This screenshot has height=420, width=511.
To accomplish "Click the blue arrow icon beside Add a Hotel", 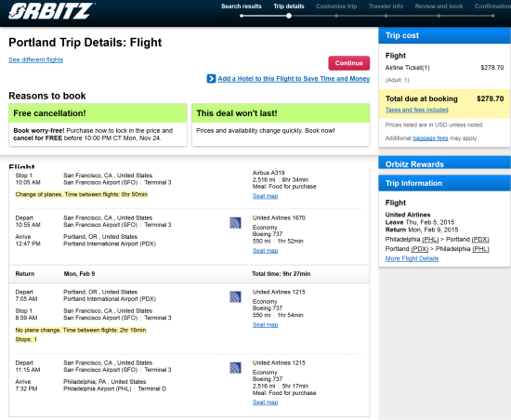I will click(x=211, y=79).
